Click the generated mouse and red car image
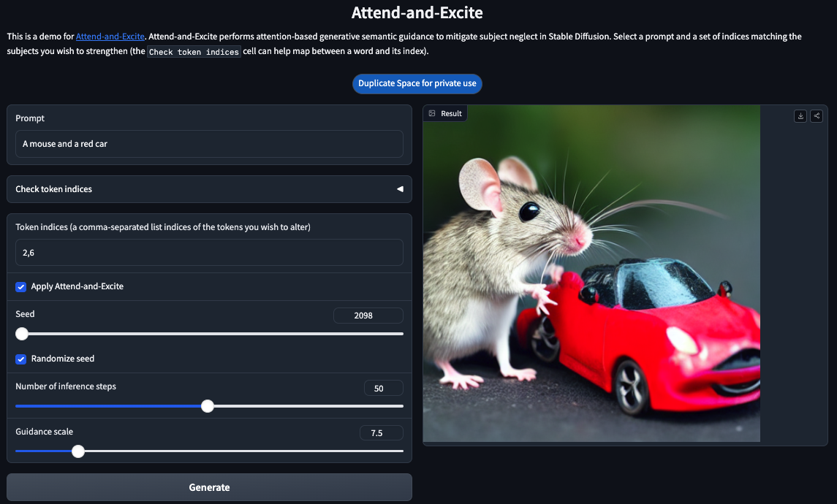Screen dimensions: 837x504 click(591, 274)
